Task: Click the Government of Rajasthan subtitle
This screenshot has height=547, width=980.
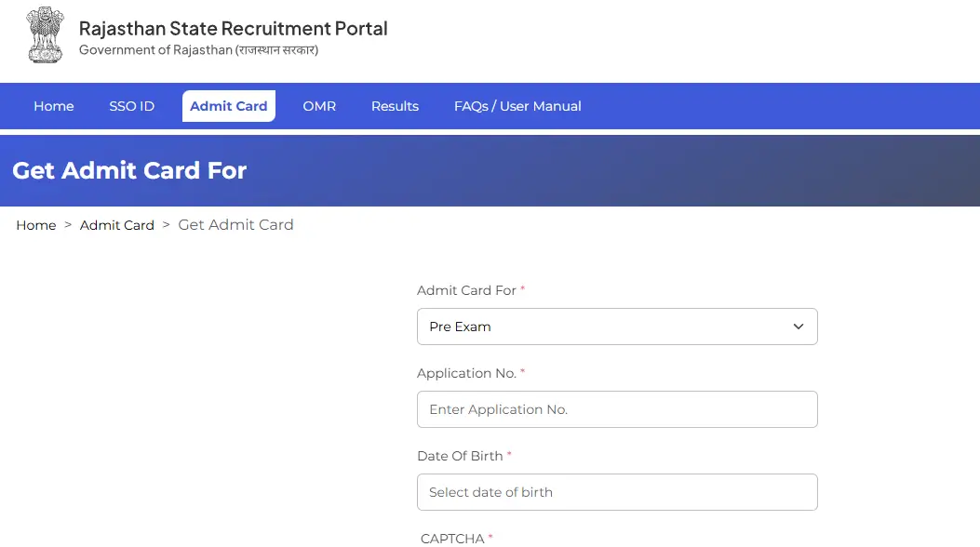Action: [199, 50]
